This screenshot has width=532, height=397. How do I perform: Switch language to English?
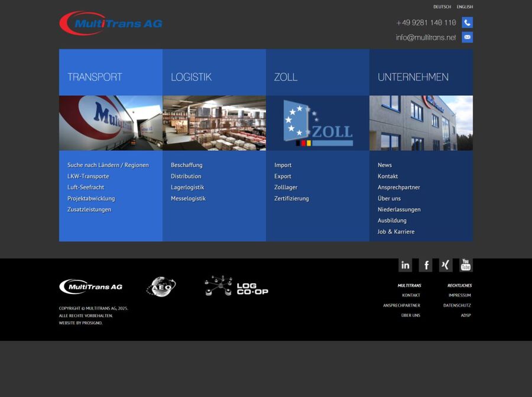click(x=465, y=7)
